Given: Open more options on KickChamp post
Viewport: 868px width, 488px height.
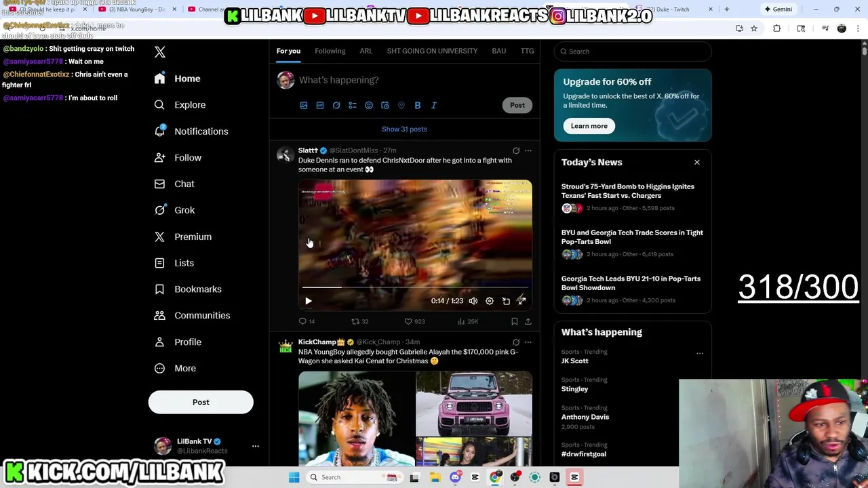Looking at the screenshot, I should click(x=528, y=342).
